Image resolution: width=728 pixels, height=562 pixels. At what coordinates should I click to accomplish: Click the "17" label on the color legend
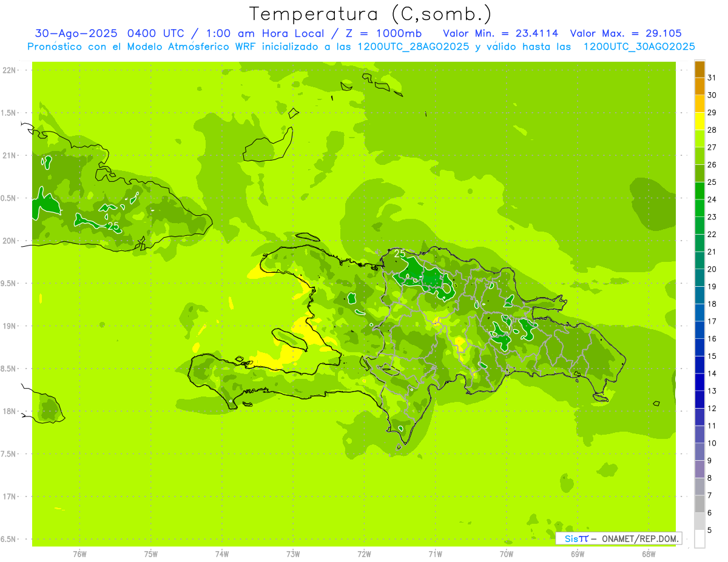click(712, 321)
